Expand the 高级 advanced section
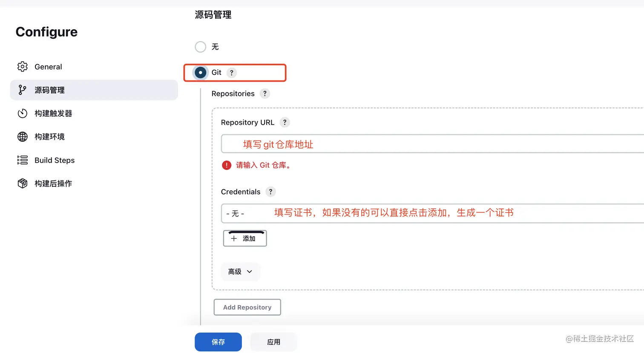 coord(240,272)
